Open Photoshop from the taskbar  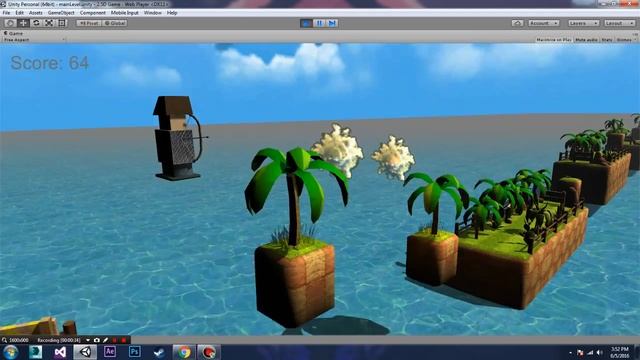(x=135, y=352)
